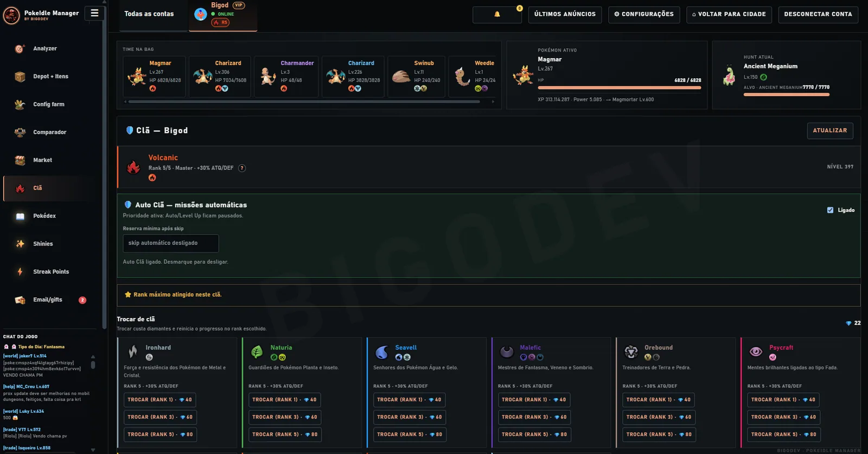The height and width of the screenshot is (454, 868).
Task: Click the Atualizar button
Action: (830, 131)
